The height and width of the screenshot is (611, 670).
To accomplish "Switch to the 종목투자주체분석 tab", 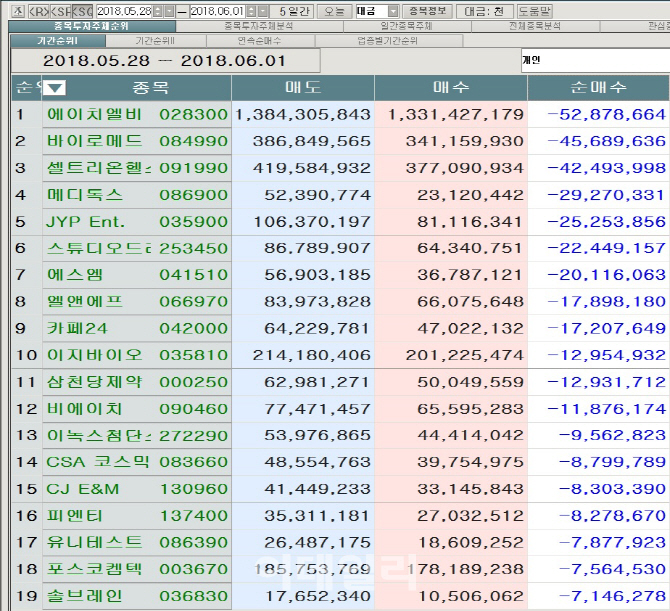I will (x=259, y=26).
